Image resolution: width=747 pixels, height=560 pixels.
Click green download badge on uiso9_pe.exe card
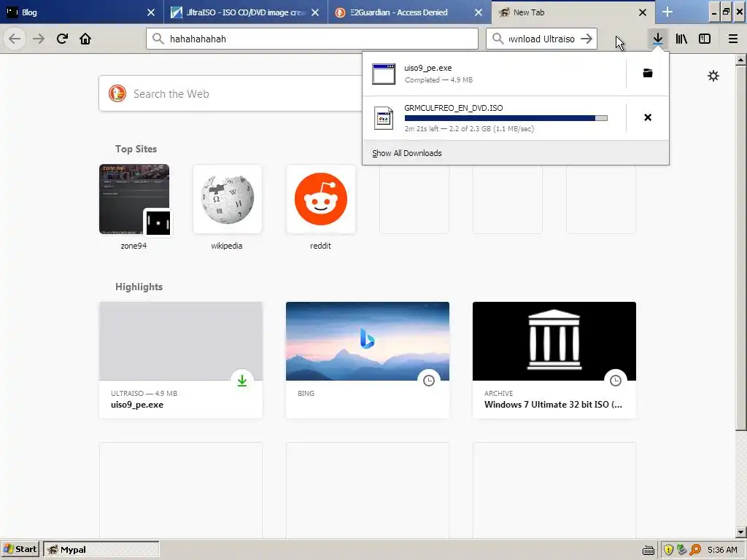(x=242, y=381)
